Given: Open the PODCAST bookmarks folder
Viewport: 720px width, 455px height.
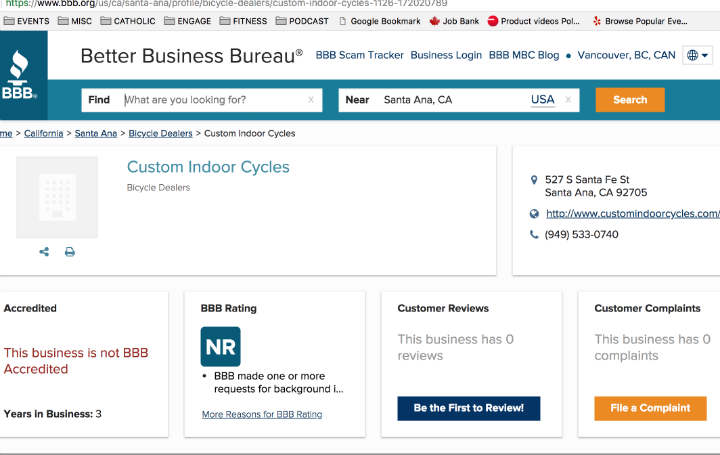Looking at the screenshot, I should pos(302,21).
